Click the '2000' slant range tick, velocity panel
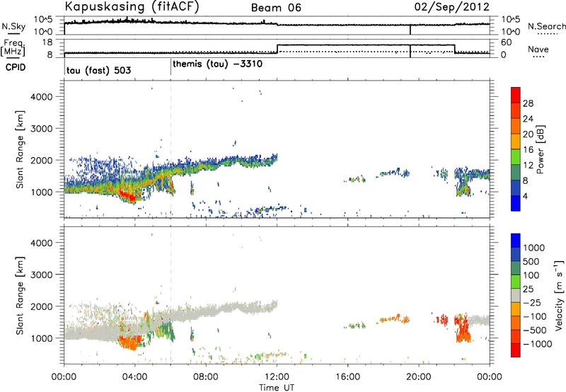This screenshot has height=392, width=566. [41, 306]
